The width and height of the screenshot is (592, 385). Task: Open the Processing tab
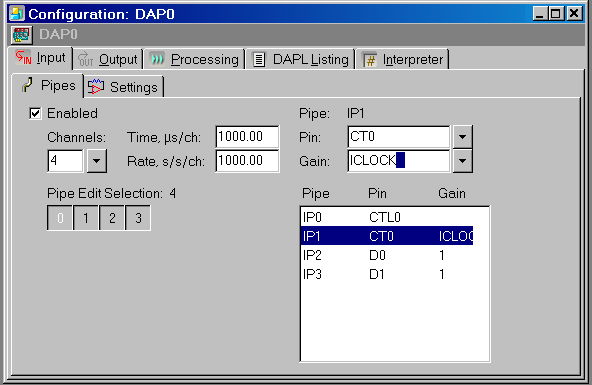point(194,59)
